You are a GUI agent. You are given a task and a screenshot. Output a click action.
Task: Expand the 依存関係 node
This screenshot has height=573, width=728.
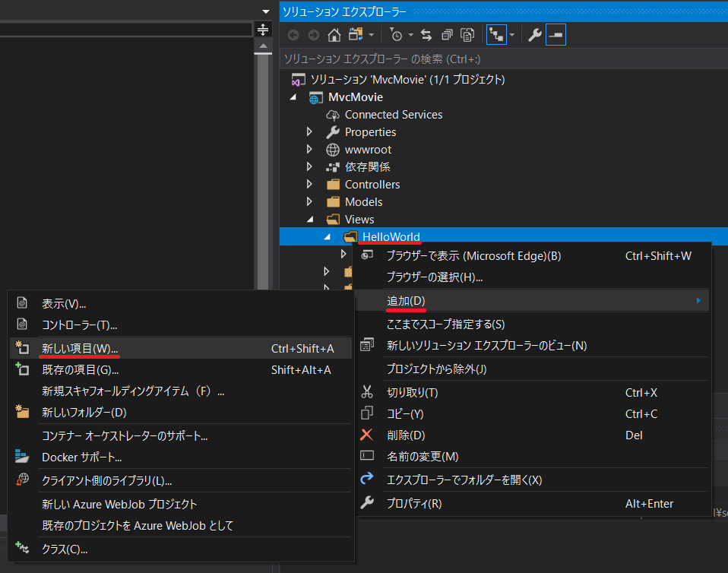310,166
